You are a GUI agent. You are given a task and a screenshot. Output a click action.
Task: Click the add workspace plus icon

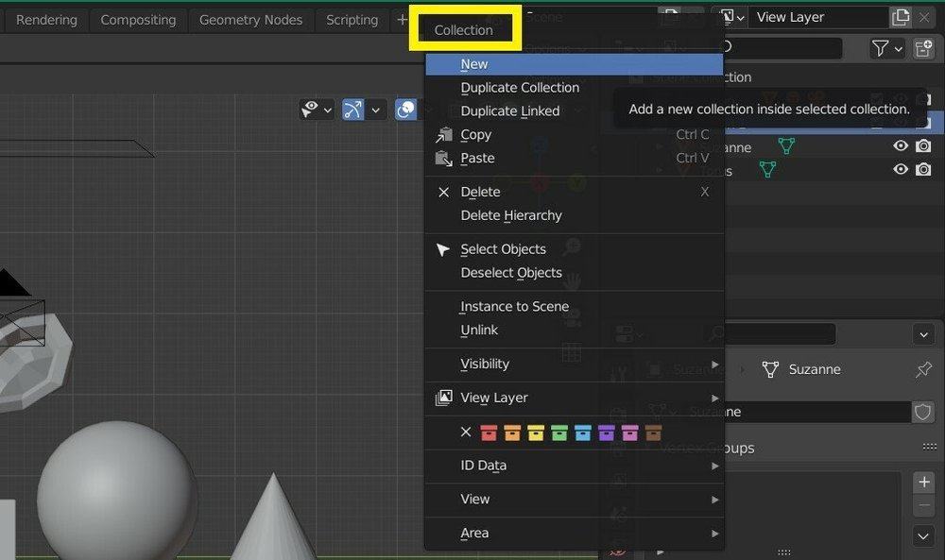402,20
